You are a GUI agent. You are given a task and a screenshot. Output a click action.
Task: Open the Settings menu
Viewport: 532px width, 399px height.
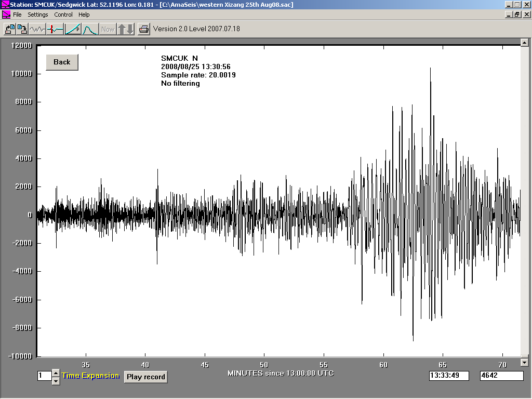click(38, 15)
